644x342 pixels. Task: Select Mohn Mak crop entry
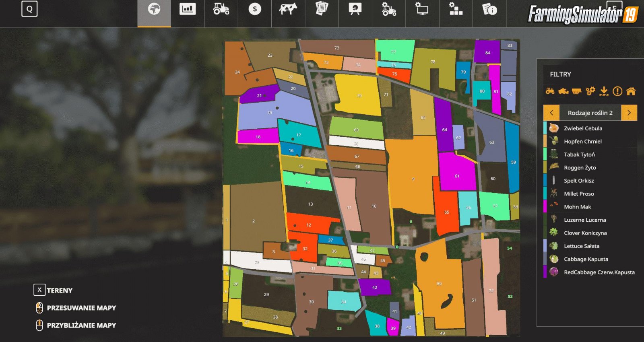[x=590, y=207]
